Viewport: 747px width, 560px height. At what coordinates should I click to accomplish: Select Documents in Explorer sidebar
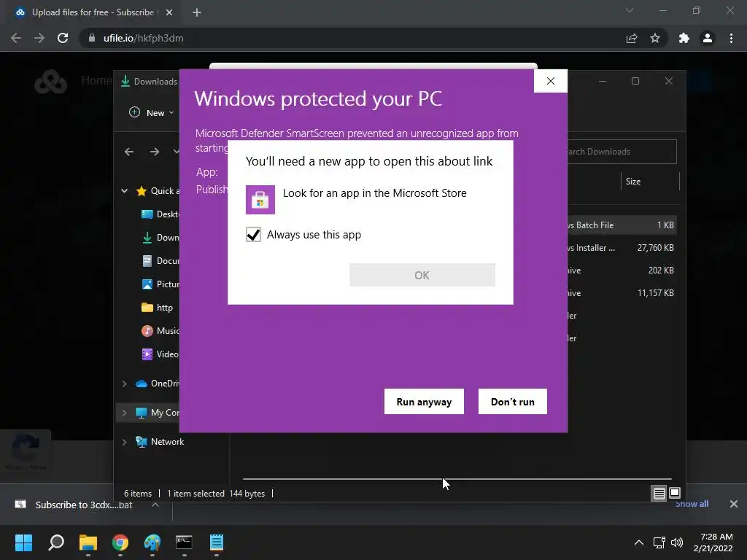tap(160, 261)
